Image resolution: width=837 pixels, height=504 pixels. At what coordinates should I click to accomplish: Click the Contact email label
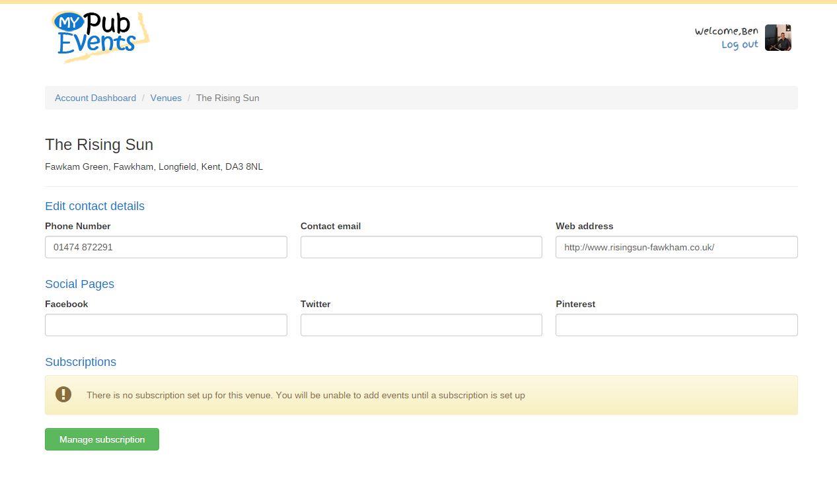(330, 226)
